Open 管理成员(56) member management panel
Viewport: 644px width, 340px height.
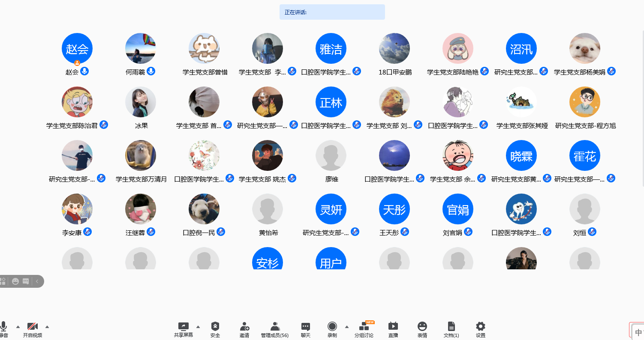(275, 326)
